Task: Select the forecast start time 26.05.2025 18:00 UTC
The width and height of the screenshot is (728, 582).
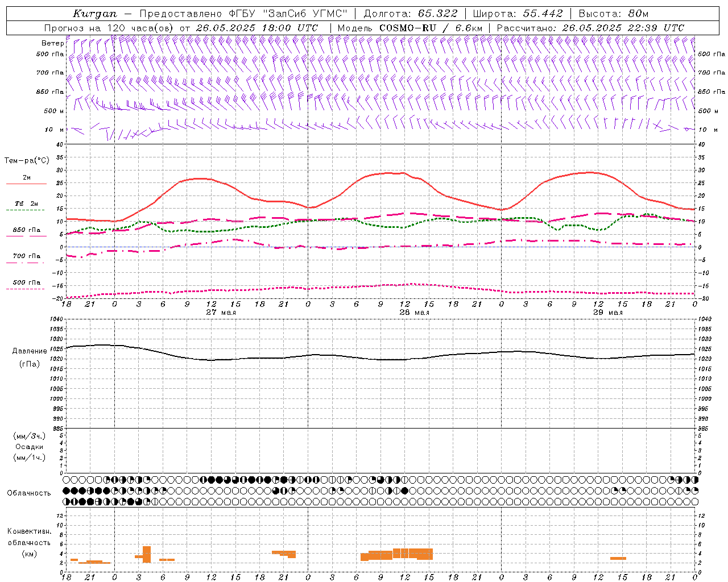Action: [x=258, y=28]
